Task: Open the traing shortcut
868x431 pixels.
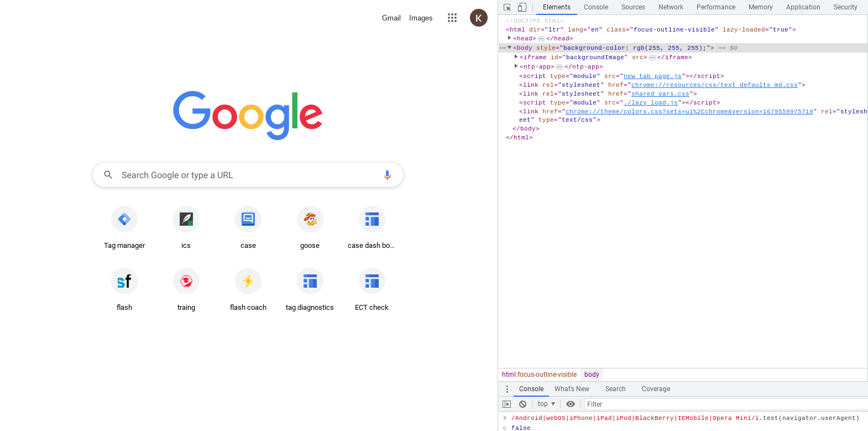Action: click(186, 290)
